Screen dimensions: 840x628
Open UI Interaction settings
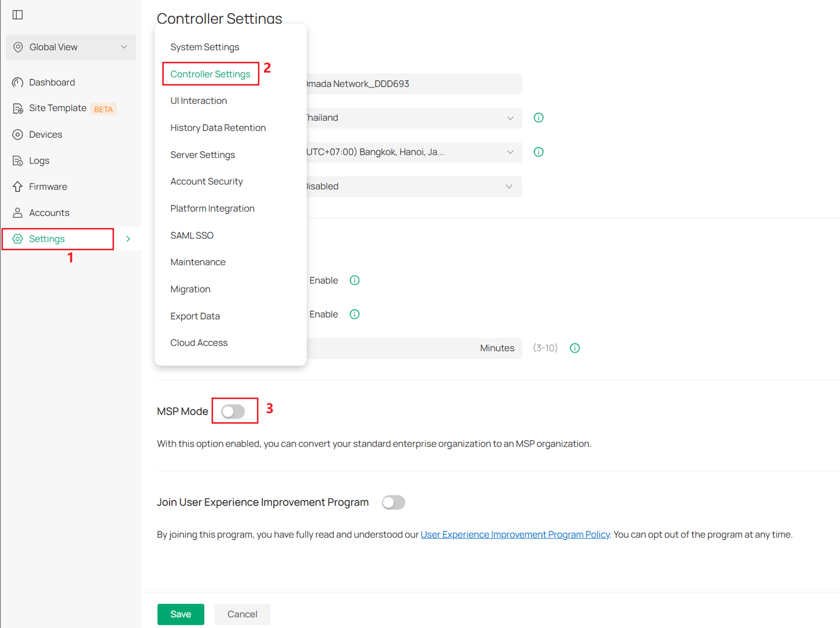point(198,100)
